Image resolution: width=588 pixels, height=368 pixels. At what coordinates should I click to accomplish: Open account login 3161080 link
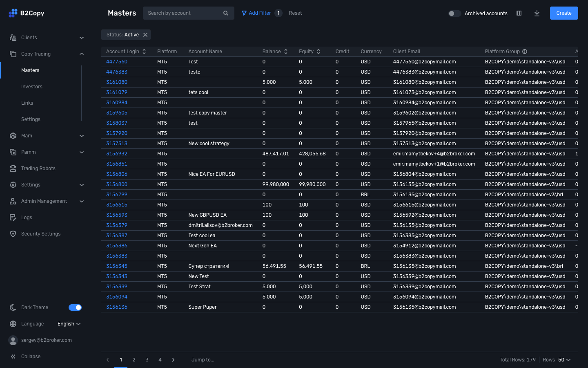point(117,82)
